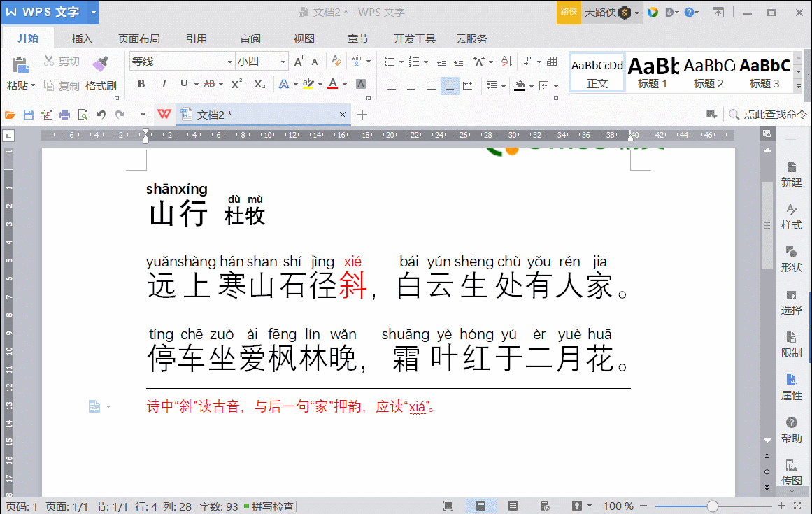Decrease paragraph indent
812x514 pixels.
tap(442, 62)
